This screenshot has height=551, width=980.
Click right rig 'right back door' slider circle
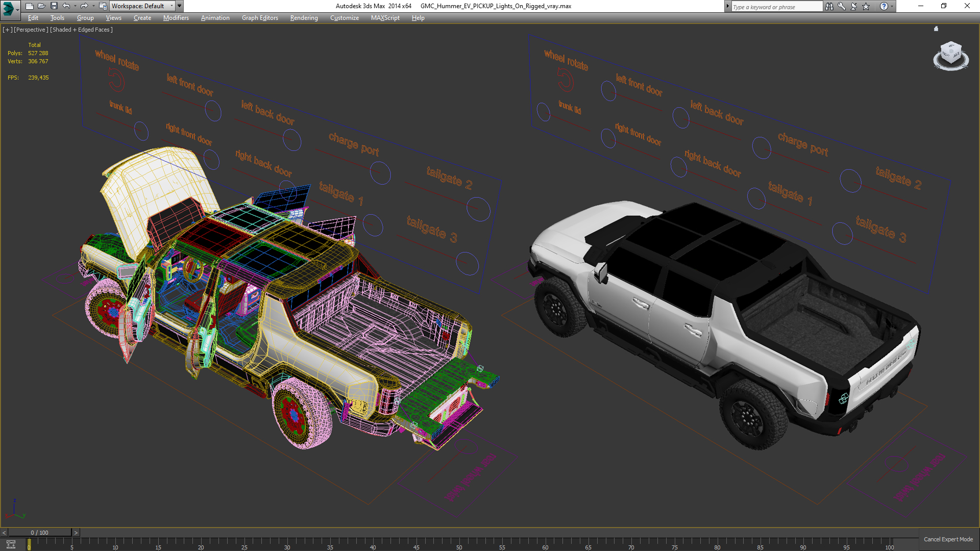(x=679, y=167)
